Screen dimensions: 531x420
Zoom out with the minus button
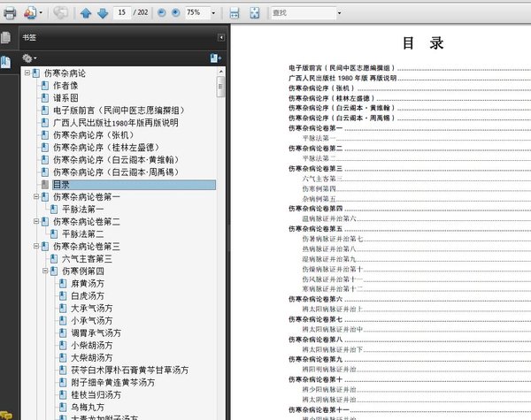point(162,13)
